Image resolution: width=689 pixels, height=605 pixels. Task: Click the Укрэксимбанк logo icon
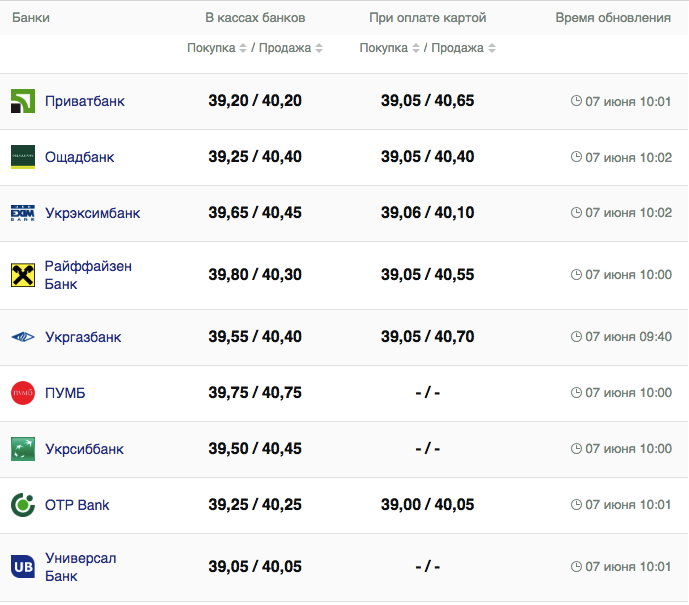23,213
